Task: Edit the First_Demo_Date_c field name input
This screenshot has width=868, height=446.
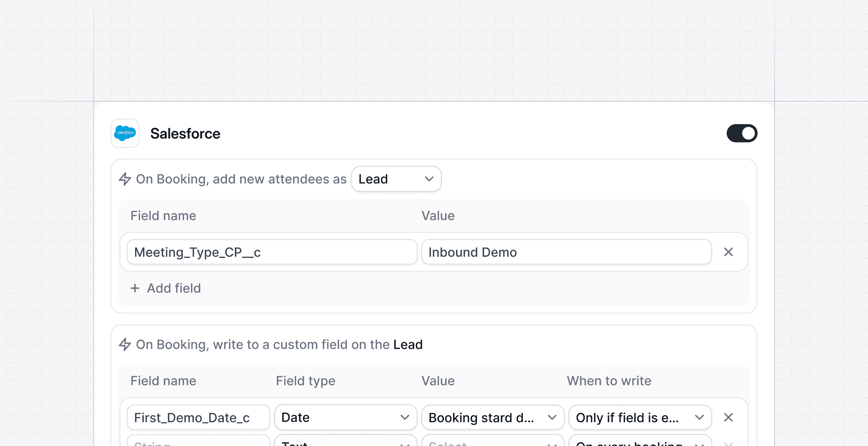Action: 198,418
